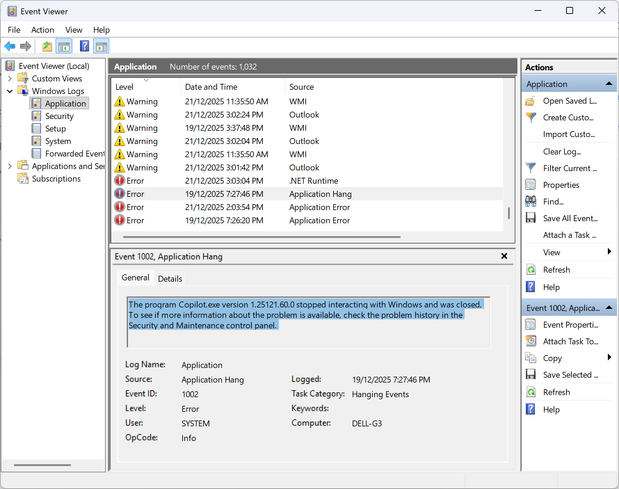The width and height of the screenshot is (619, 489).
Task: Switch to the General tab
Action: [135, 278]
